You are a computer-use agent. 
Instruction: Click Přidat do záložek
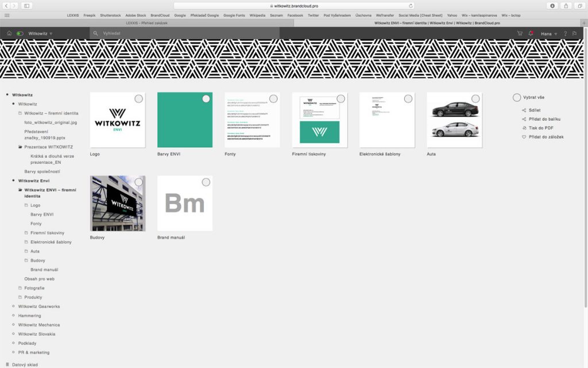click(x=546, y=137)
